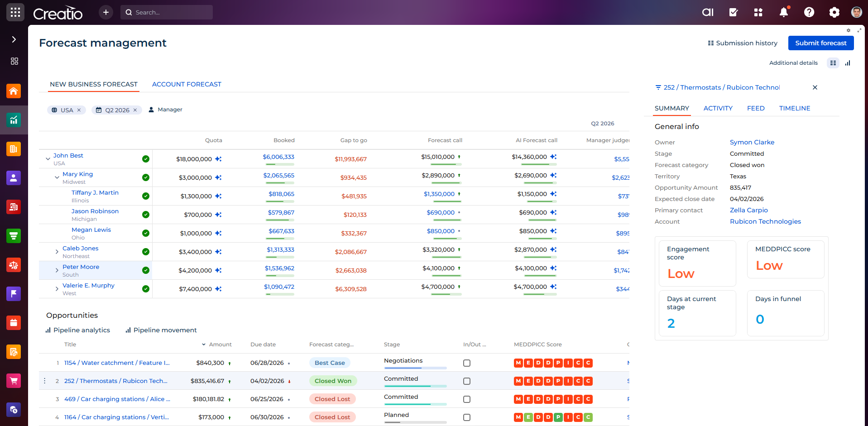Switch to chart view icon near Additional details

(848, 63)
